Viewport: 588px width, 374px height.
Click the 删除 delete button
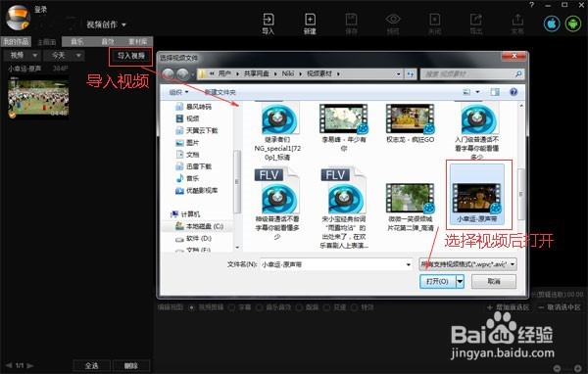[x=131, y=366]
